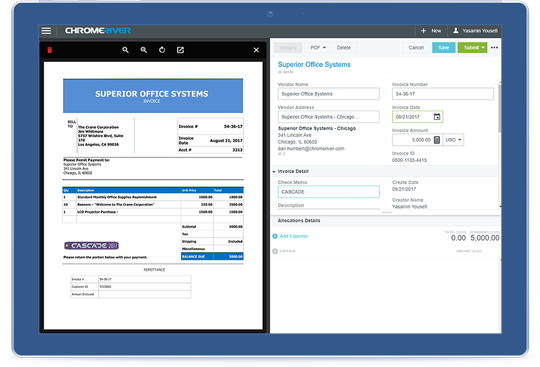This screenshot has height=367, width=540.
Task: Open the Submit dropdown button
Action: tap(472, 48)
